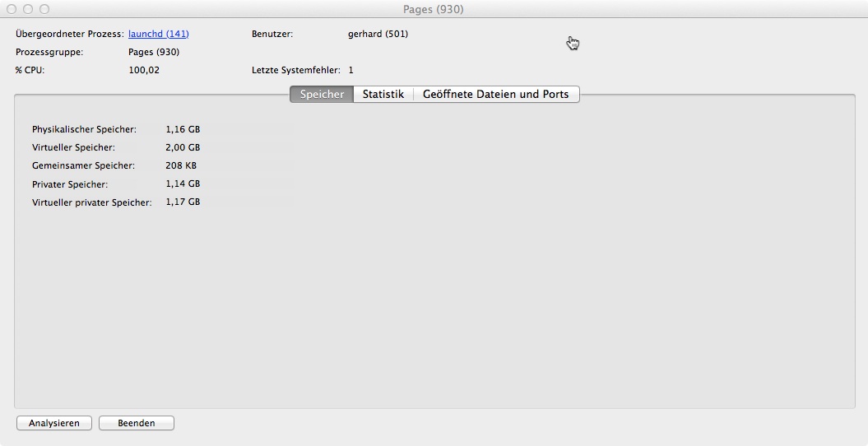
Task: Click the window title Pages (930)
Action: coord(434,9)
